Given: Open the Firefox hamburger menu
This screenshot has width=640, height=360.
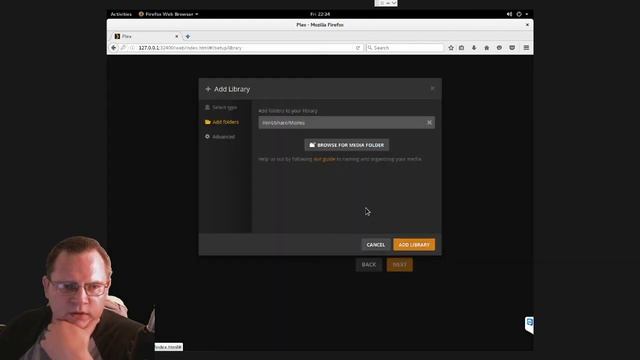Looking at the screenshot, I should point(526,48).
